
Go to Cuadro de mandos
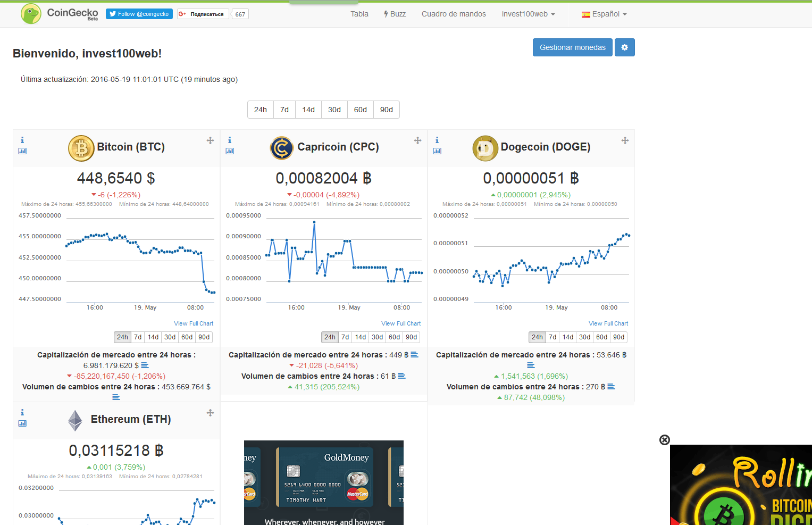454,14
